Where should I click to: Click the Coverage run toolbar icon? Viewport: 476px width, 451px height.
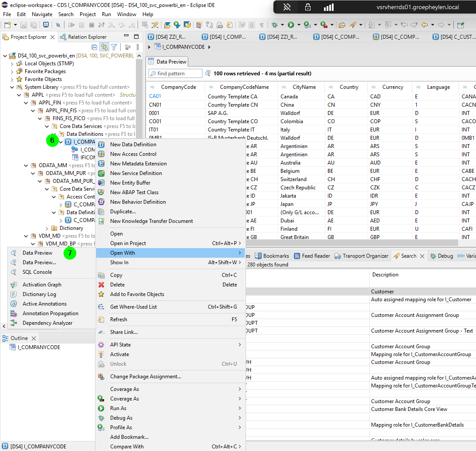pyautogui.click(x=307, y=25)
